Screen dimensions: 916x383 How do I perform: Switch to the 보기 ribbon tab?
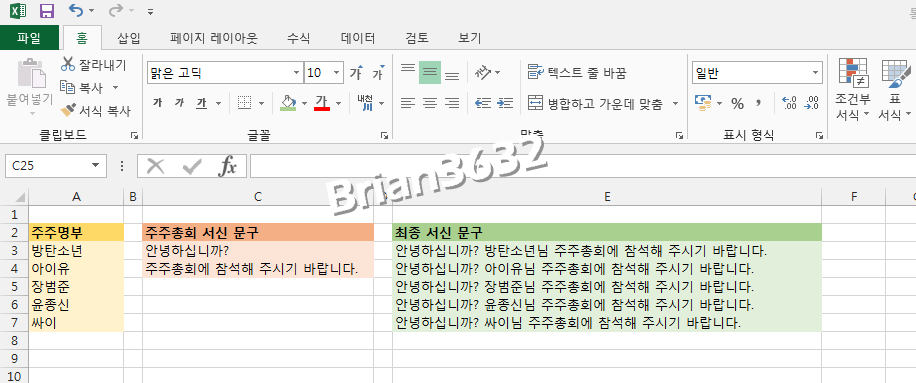470,39
